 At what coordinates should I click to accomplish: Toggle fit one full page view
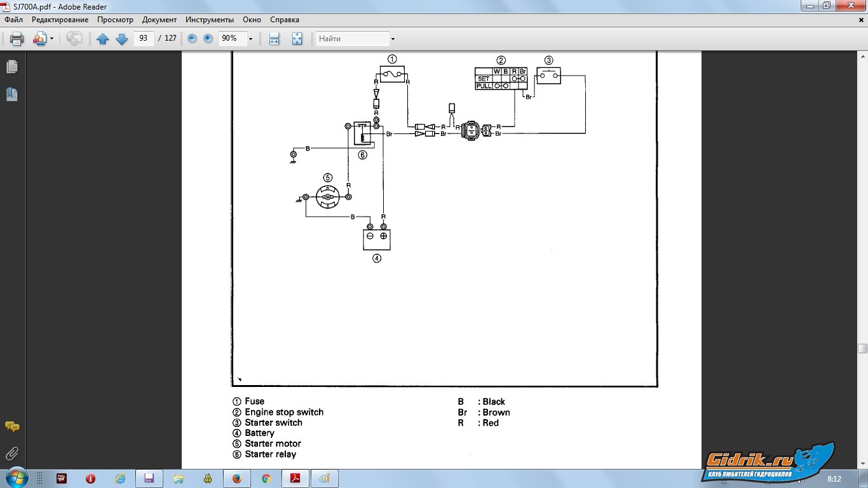[297, 39]
